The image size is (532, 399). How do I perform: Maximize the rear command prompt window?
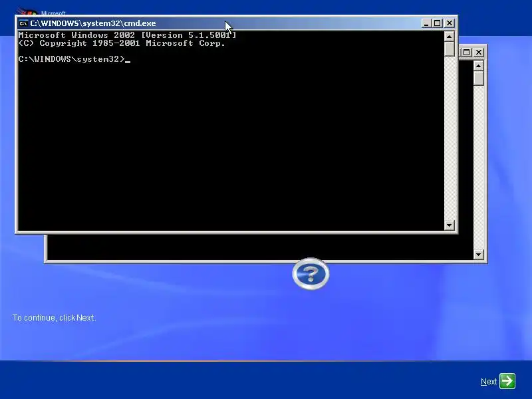(x=467, y=53)
